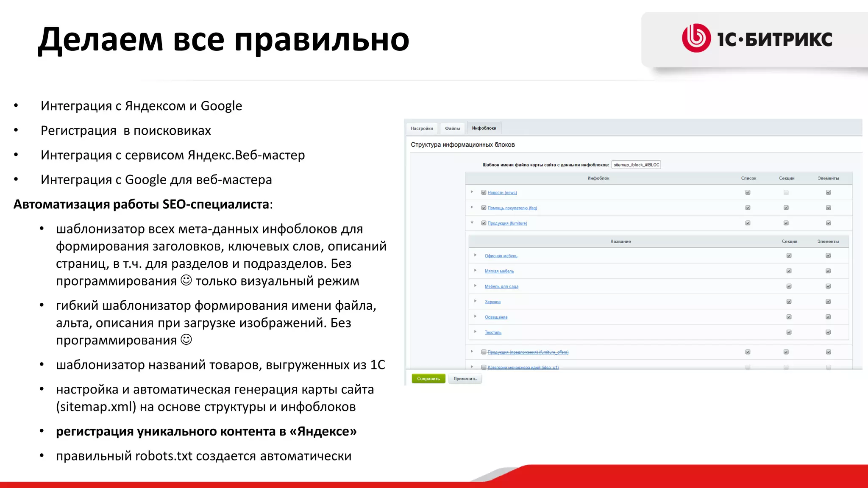Viewport: 868px width, 488px height.
Task: Expand the Освещение section
Action: coord(475,316)
